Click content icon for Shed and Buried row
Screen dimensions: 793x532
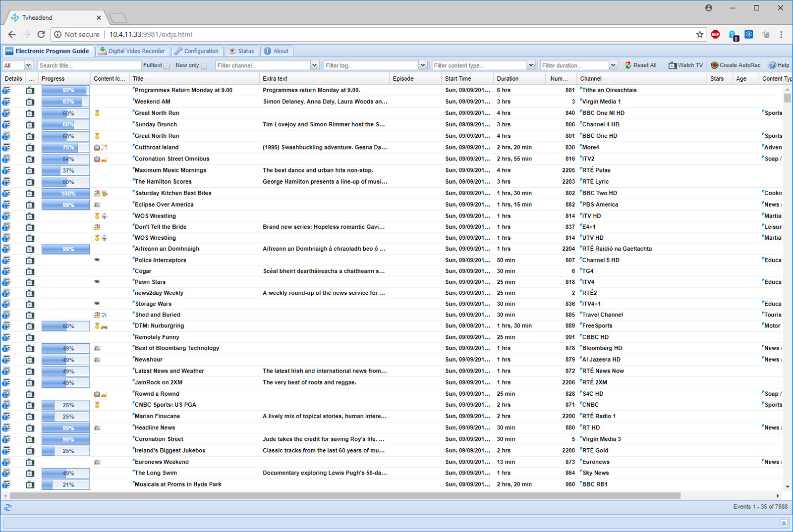[x=101, y=315]
